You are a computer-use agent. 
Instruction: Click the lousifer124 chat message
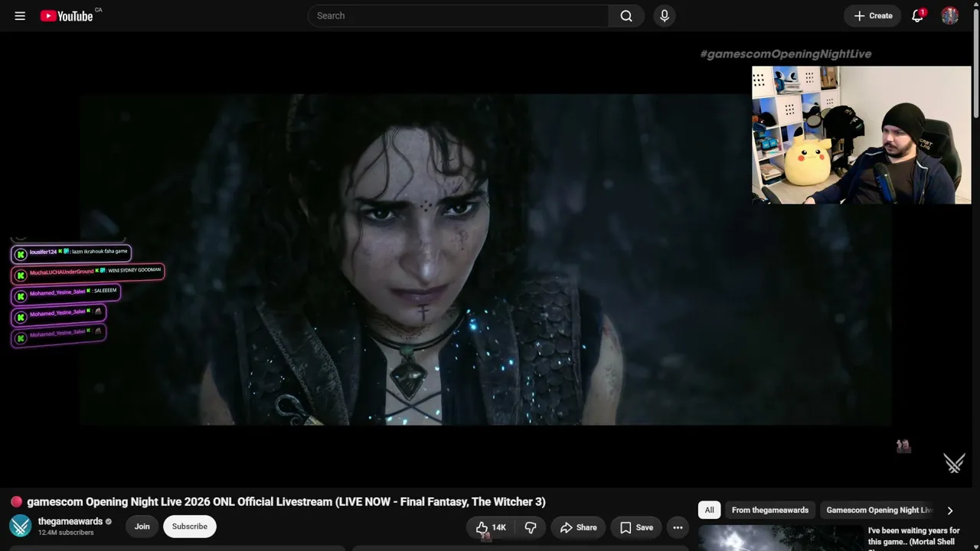point(71,253)
